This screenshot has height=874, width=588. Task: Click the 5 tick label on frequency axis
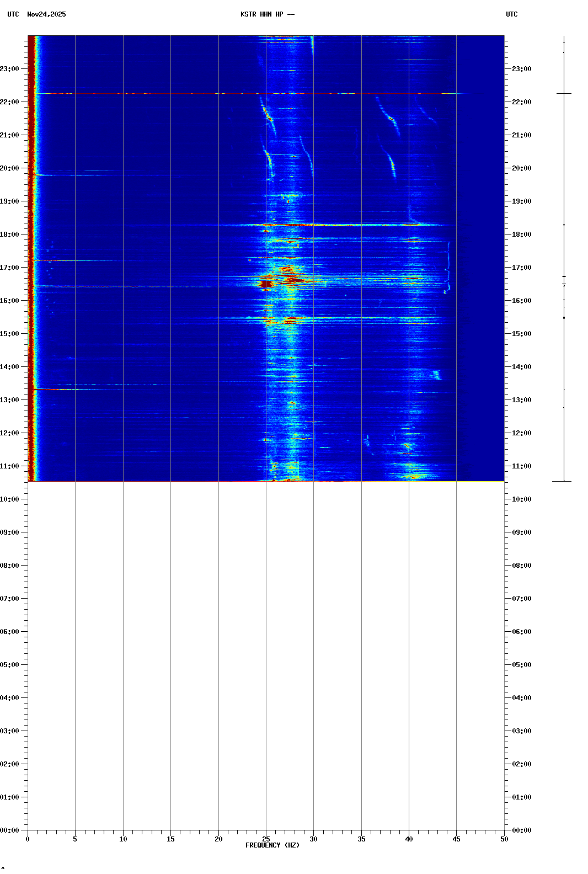click(x=75, y=839)
